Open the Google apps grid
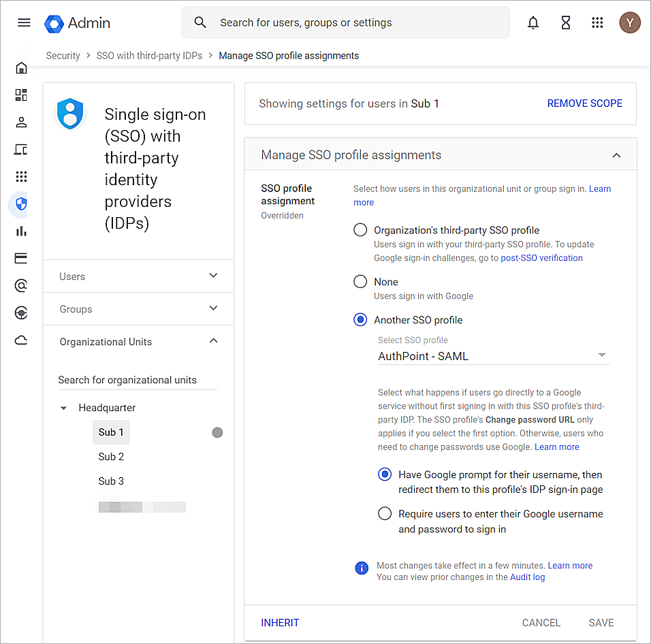Viewport: 651px width, 644px height. [597, 22]
